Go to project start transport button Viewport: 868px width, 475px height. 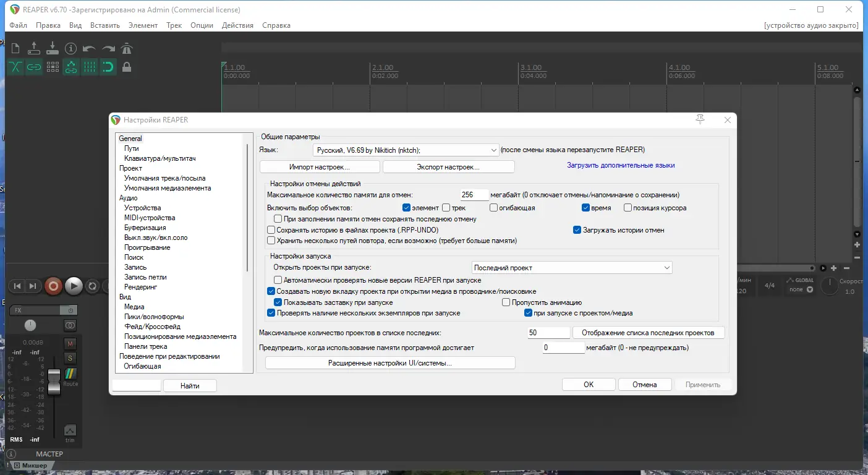point(17,286)
